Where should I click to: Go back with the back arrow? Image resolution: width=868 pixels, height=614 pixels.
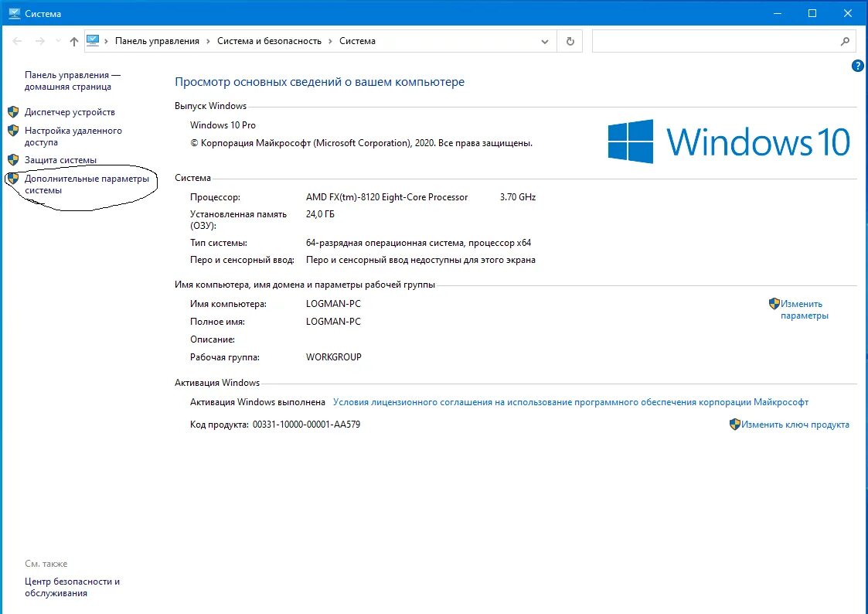click(x=17, y=41)
